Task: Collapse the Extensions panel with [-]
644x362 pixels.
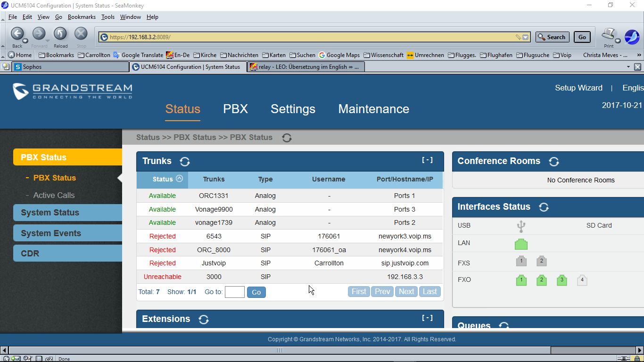Action: coord(427,318)
